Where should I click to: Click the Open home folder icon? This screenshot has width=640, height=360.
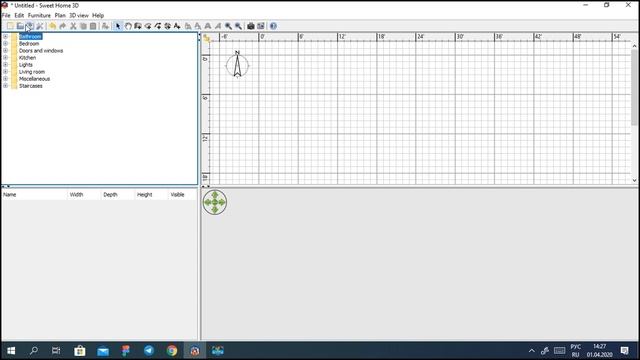20,26
